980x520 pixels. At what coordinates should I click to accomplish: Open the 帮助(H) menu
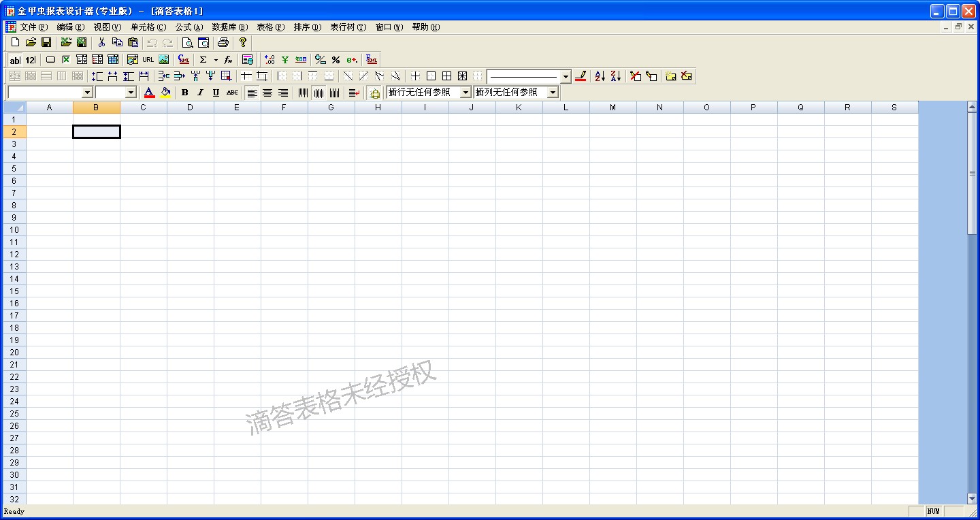[x=426, y=27]
